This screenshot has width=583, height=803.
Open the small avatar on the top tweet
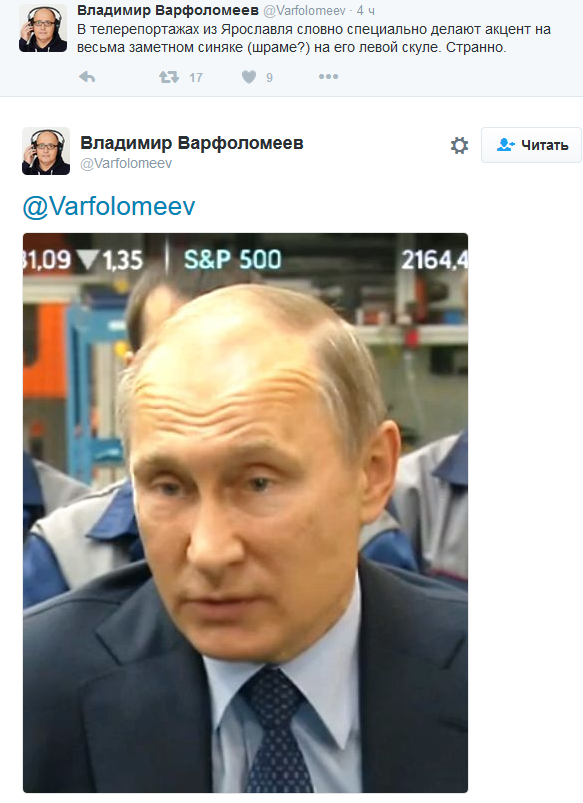(43, 28)
